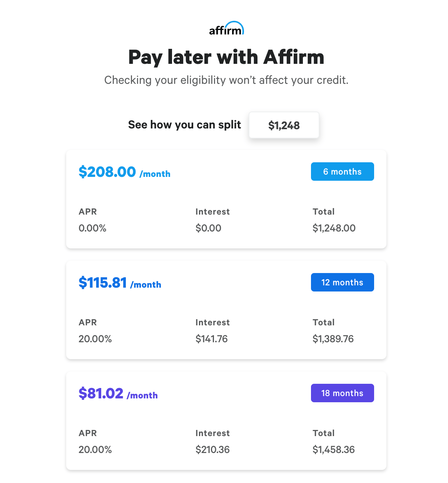The height and width of the screenshot is (483, 448).
Task: Click the $141.76 interest value
Action: pos(212,339)
